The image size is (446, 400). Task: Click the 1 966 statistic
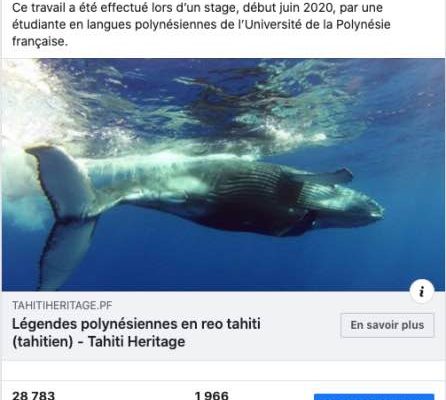click(211, 396)
